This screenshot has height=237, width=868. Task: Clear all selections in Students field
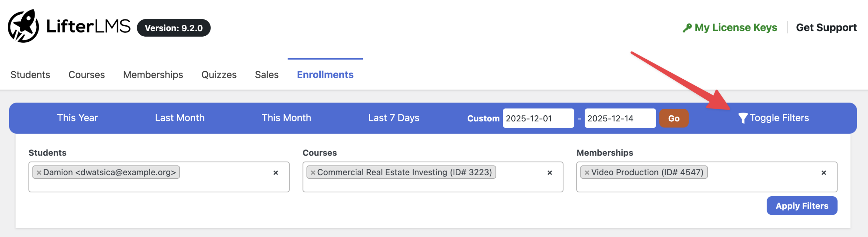(x=276, y=173)
